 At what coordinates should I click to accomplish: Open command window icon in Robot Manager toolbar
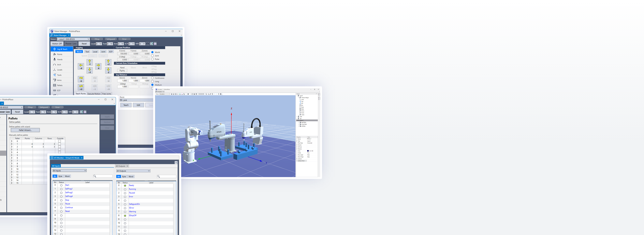155,43
